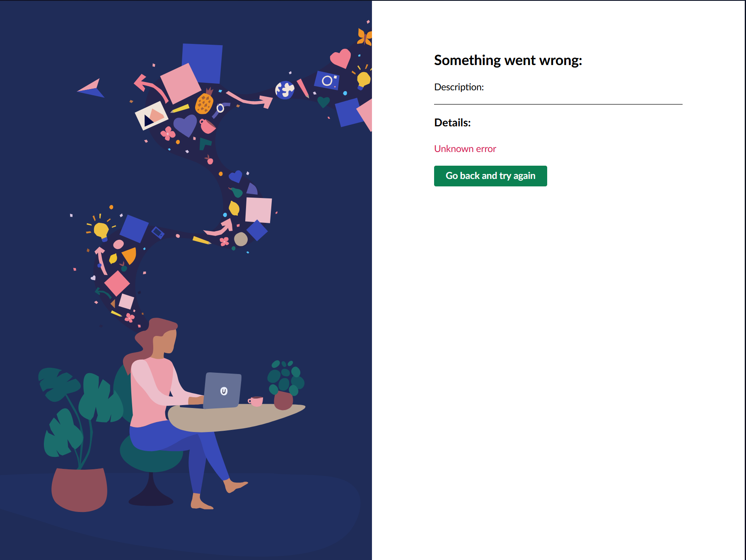Click the globe icon in the illustration
This screenshot has height=560, width=746.
285,90
